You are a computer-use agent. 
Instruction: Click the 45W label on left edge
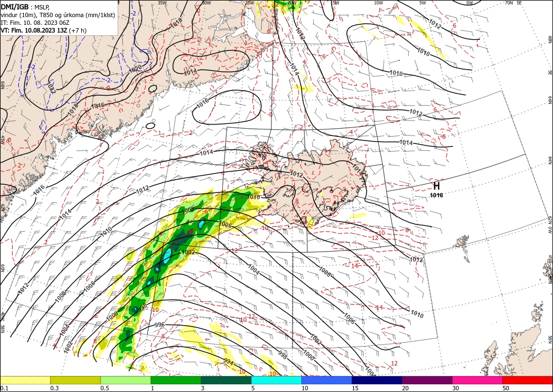coord(2,139)
